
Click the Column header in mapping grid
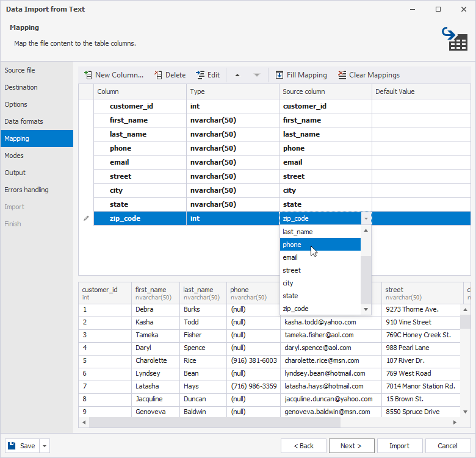tap(140, 91)
